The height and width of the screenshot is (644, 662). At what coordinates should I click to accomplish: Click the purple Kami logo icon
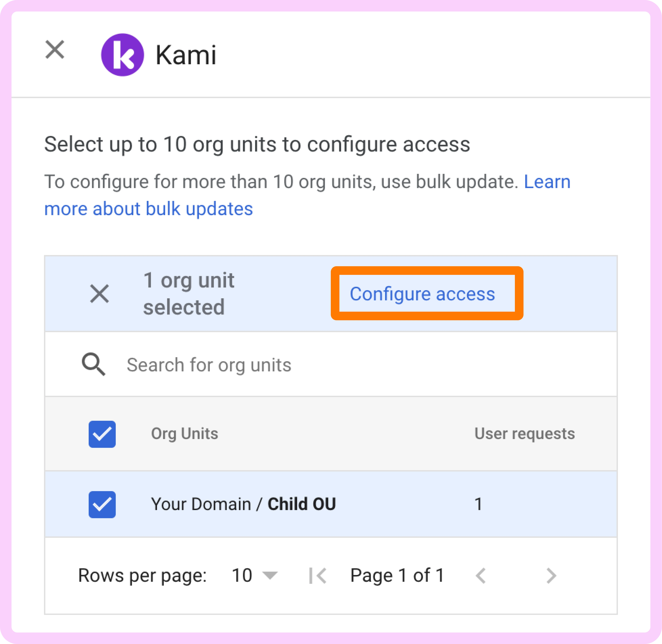[x=123, y=55]
